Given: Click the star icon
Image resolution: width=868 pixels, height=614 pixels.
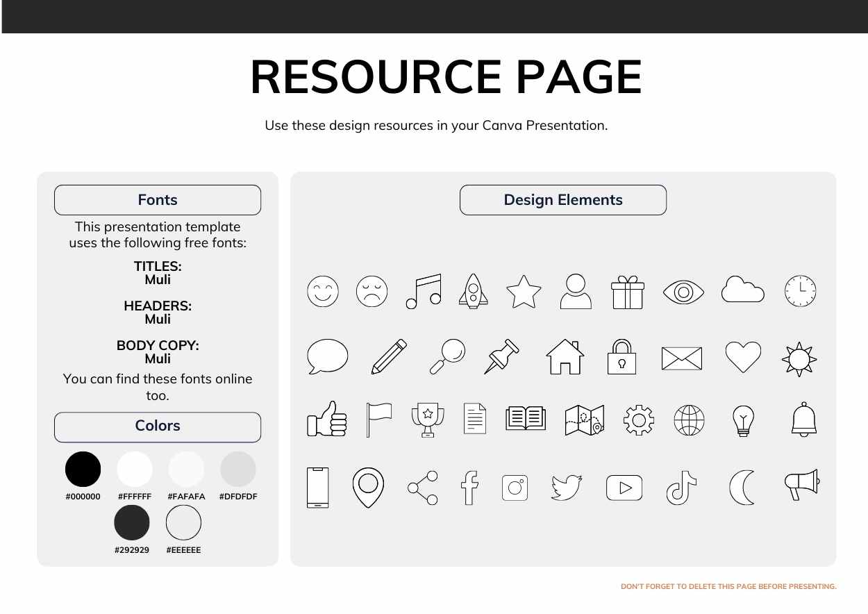Looking at the screenshot, I should click(x=524, y=291).
